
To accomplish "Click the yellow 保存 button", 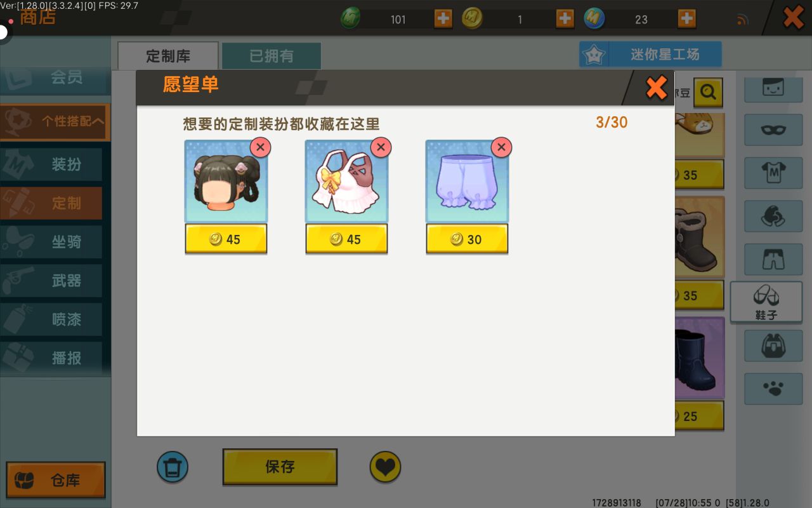I will click(x=280, y=467).
